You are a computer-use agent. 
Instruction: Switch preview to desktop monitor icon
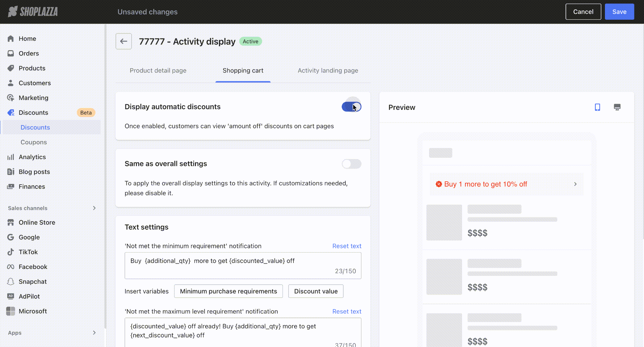click(617, 107)
